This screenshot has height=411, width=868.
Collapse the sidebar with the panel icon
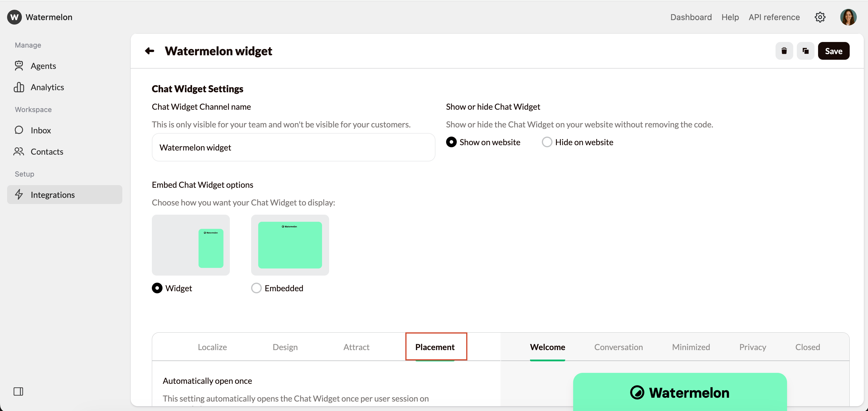18,391
